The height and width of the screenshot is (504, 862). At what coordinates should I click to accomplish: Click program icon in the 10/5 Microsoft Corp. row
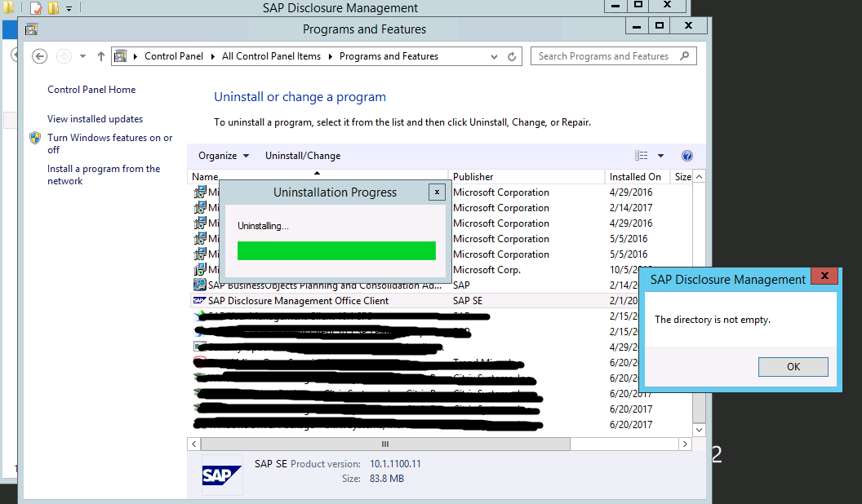tap(199, 270)
